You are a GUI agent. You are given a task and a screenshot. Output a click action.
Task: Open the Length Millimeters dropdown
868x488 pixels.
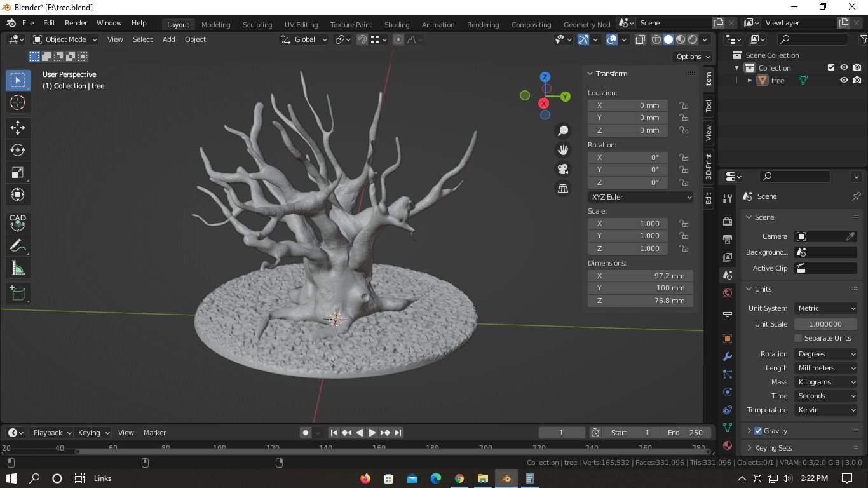click(x=826, y=368)
